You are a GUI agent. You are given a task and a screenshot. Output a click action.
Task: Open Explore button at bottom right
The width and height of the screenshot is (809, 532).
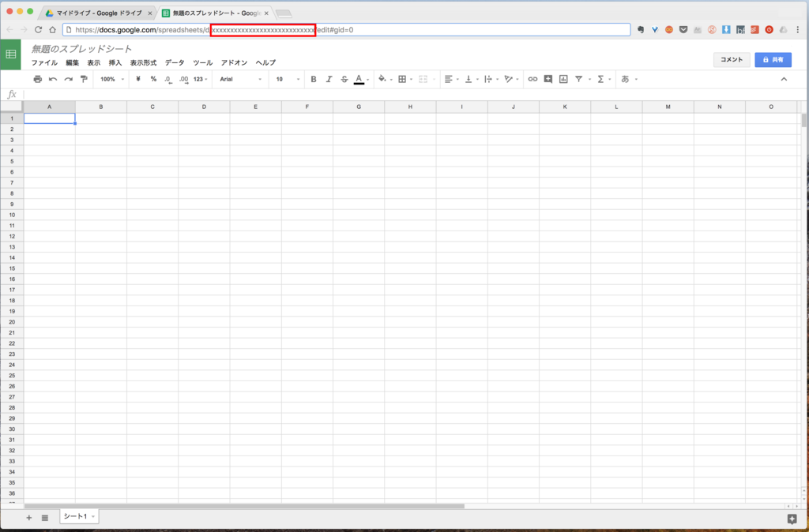point(792,519)
